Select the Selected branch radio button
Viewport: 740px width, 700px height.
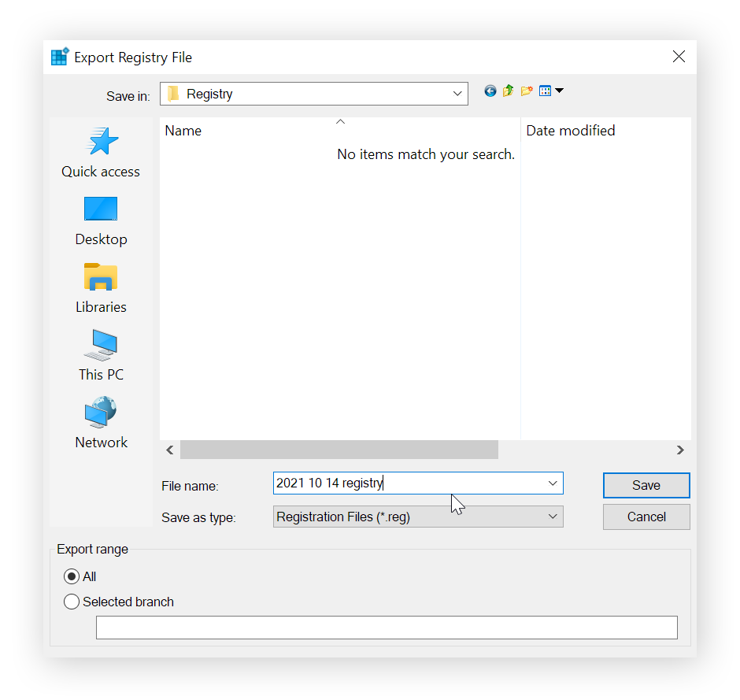click(72, 602)
